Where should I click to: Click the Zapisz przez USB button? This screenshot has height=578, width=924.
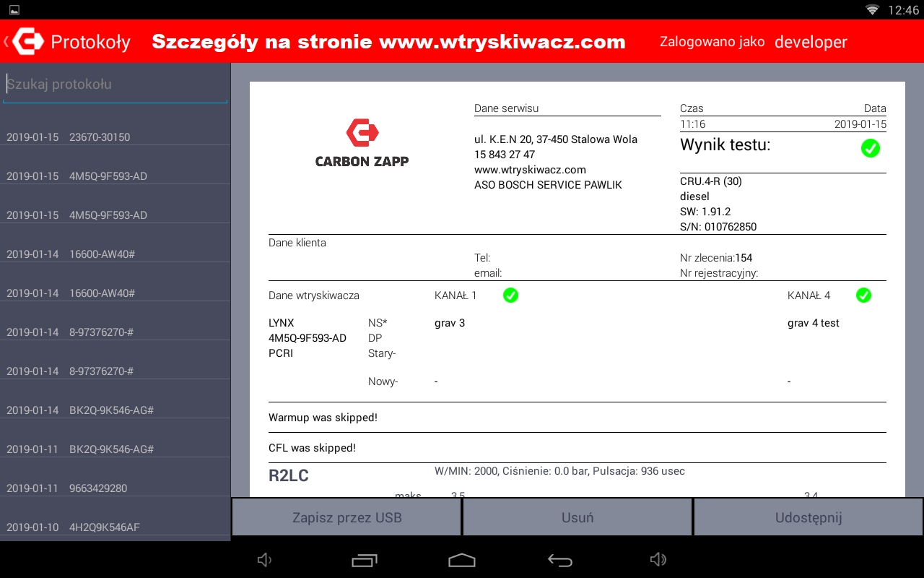click(x=346, y=517)
